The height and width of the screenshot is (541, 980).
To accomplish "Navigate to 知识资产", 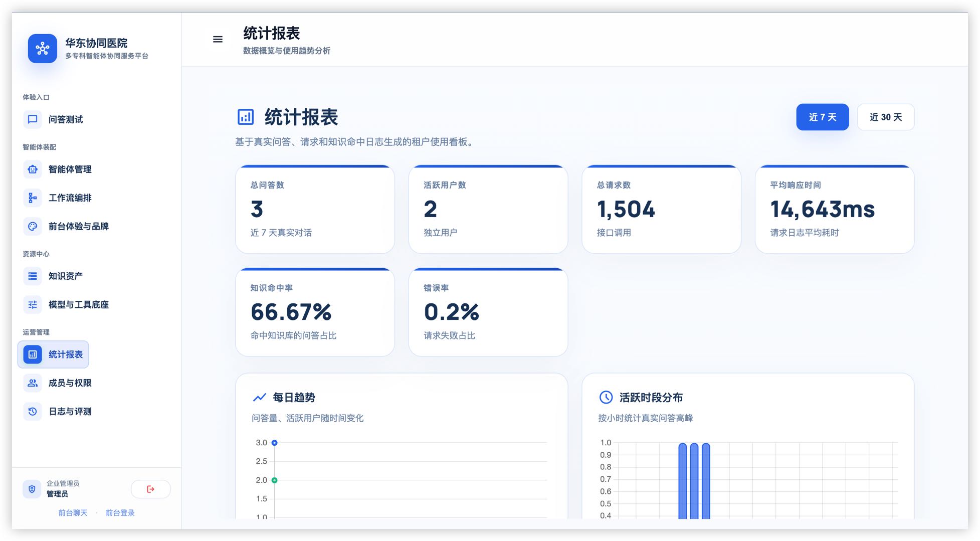I will (x=53, y=276).
